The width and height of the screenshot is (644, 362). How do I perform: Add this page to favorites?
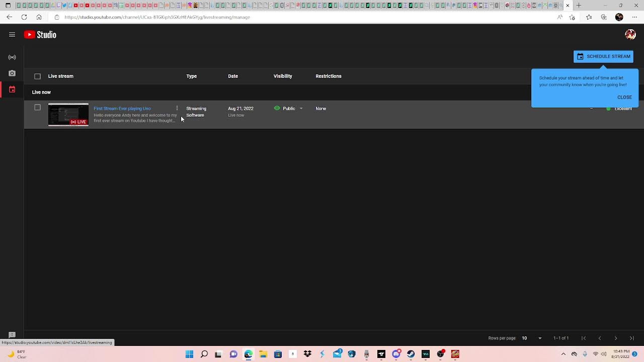[572, 17]
